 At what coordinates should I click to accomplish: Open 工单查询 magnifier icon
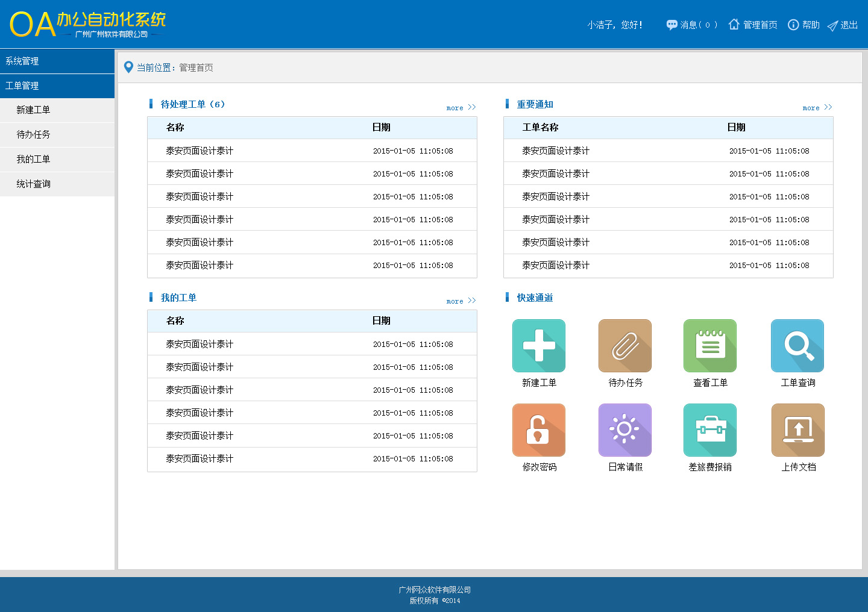tap(797, 346)
